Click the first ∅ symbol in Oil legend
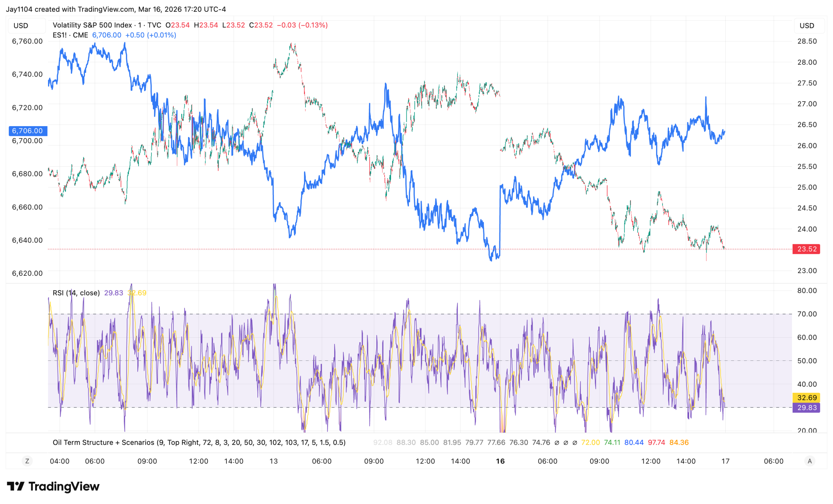Screen dimensions: 833x504 point(557,443)
